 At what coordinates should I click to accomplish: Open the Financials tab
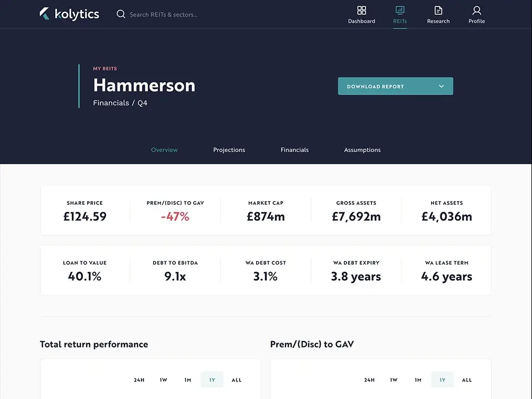click(294, 150)
